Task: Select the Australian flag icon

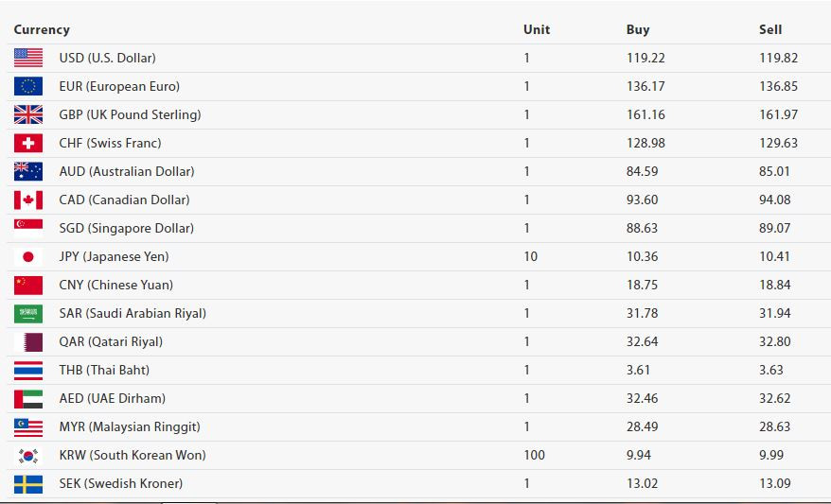Action: pyautogui.click(x=28, y=171)
